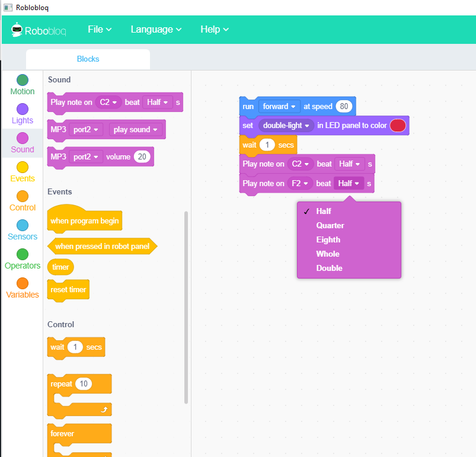Click the Robobloq robot logo

pos(17,30)
